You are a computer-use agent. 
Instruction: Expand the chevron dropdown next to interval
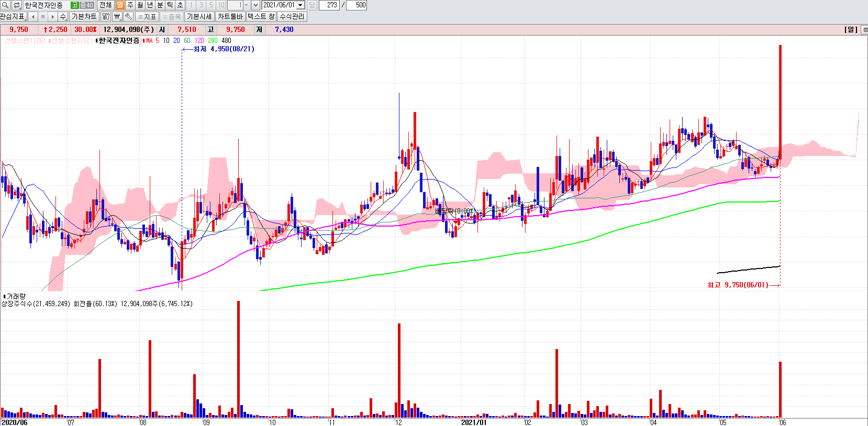click(255, 5)
